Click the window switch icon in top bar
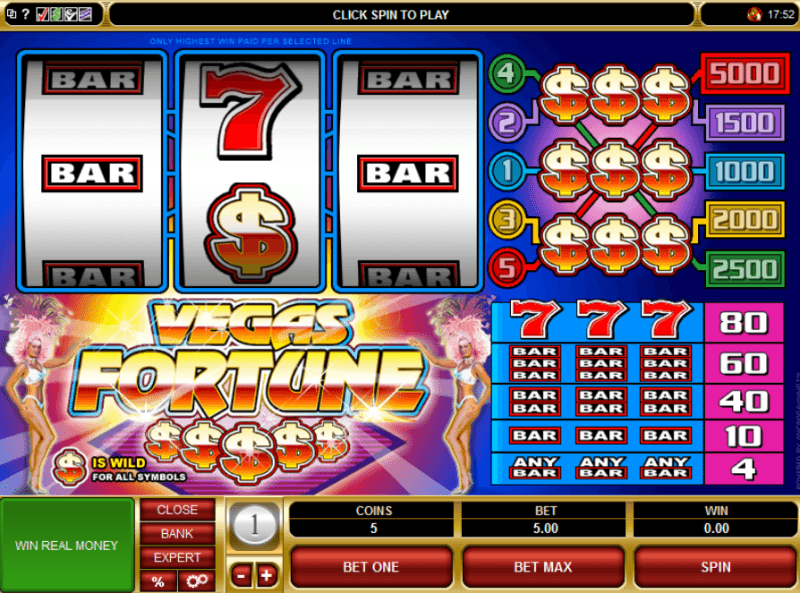Image resolution: width=800 pixels, height=593 pixels. point(11,14)
